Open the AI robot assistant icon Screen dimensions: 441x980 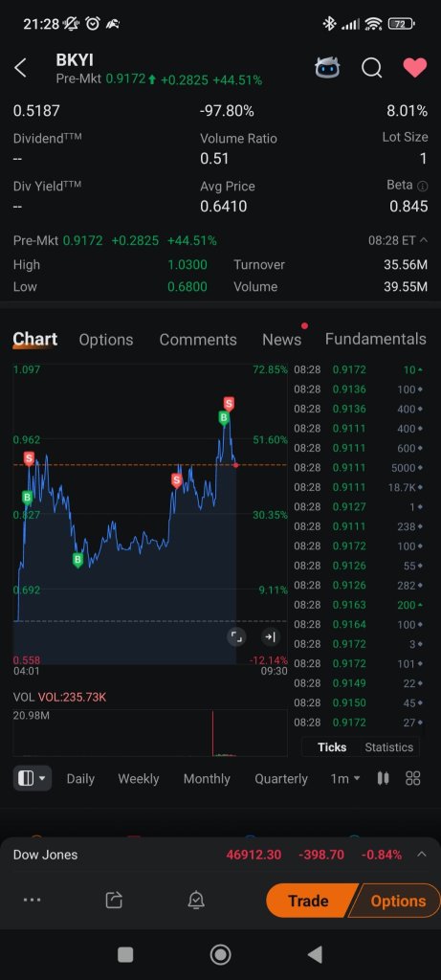point(327,68)
